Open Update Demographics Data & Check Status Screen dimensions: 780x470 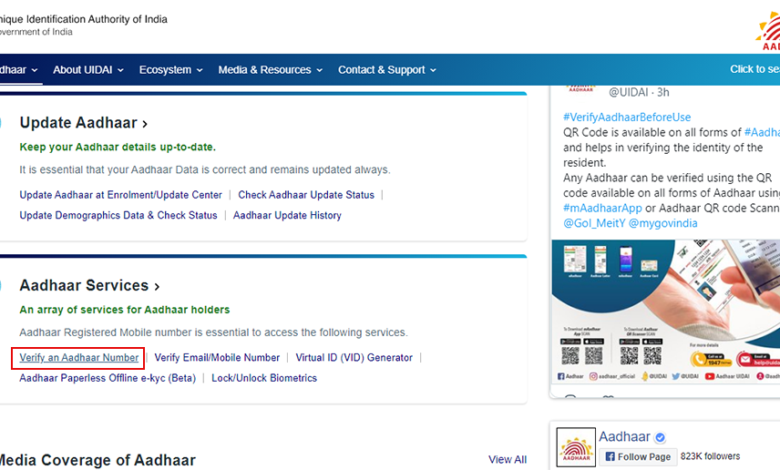(x=118, y=215)
